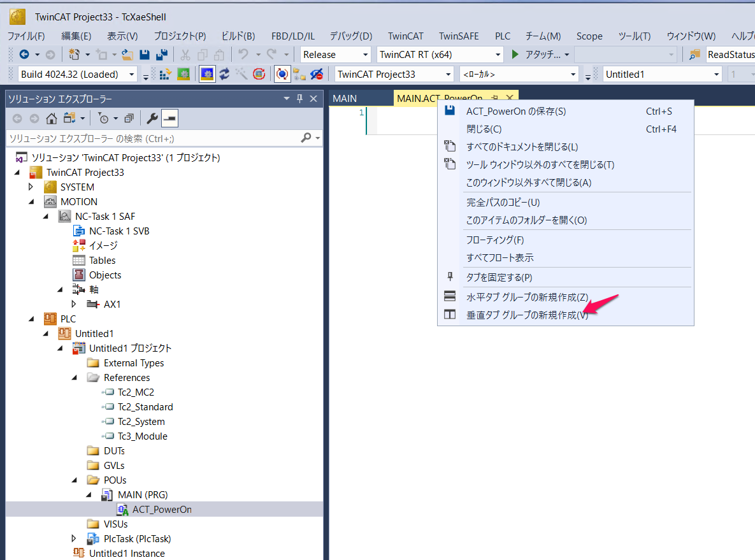Open the <ローカル> target system dropdown
Viewport: 755px width, 560px height.
(573, 75)
